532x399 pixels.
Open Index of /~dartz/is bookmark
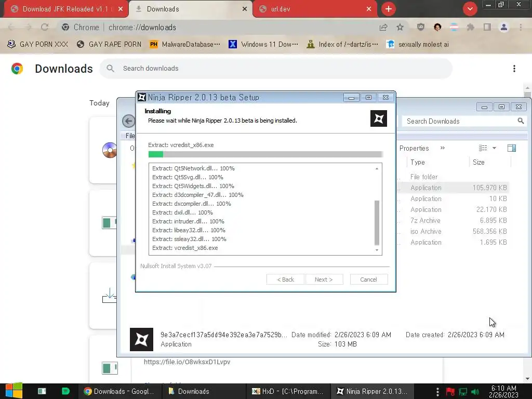(x=342, y=44)
